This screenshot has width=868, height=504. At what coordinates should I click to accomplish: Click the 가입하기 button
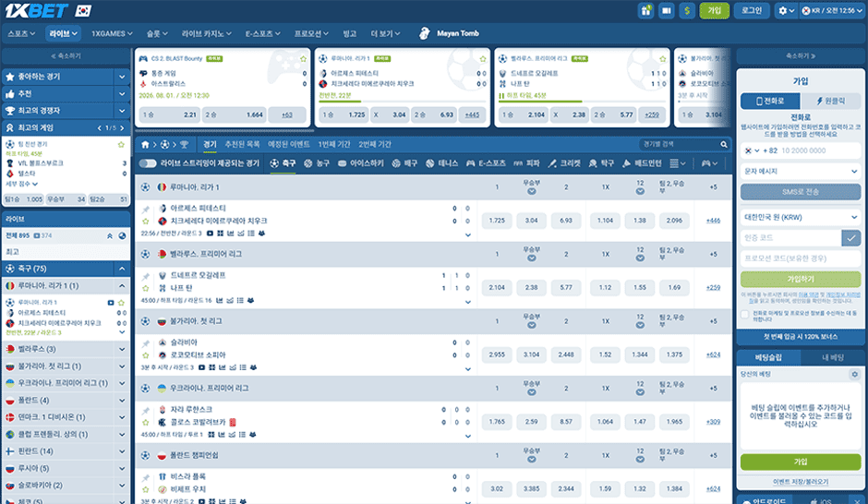[x=801, y=280]
